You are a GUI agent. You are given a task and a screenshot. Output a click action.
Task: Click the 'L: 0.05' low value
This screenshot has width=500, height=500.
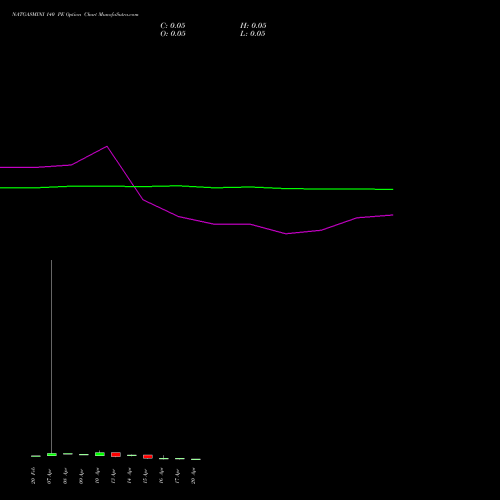[x=253, y=34]
